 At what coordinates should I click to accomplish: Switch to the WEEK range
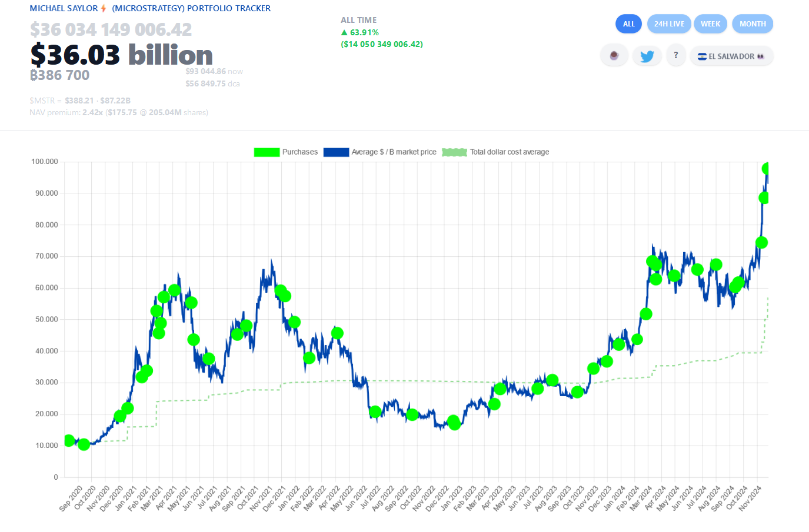(711, 24)
